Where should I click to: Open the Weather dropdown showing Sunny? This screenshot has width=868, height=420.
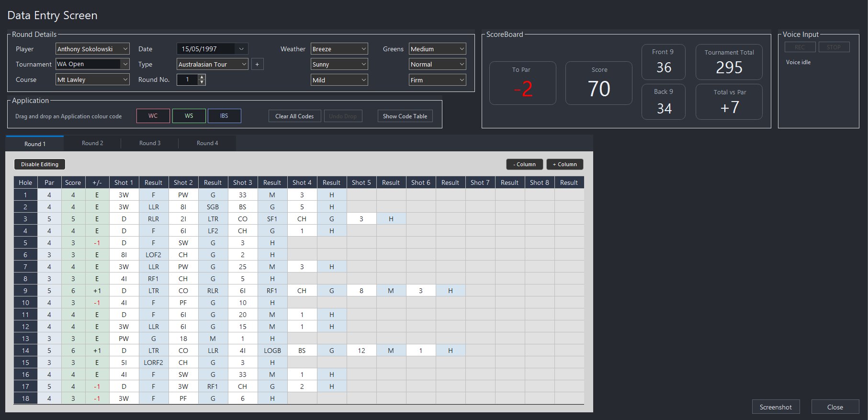pyautogui.click(x=339, y=64)
